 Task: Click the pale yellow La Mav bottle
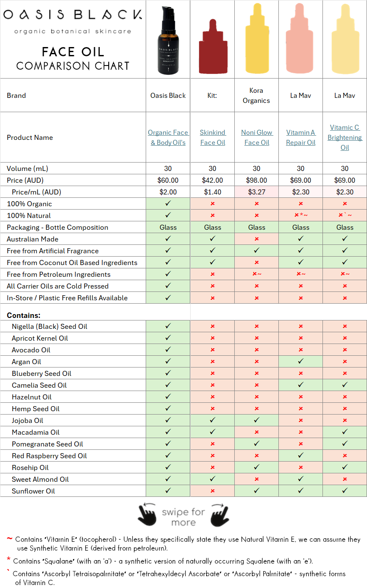[345, 40]
